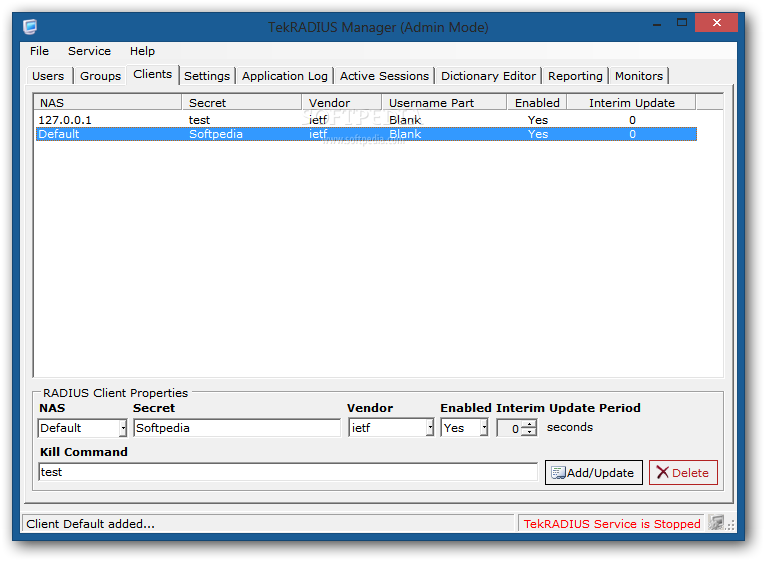This screenshot has width=765, height=561.
Task: Switch to the Users tab
Action: pos(48,76)
